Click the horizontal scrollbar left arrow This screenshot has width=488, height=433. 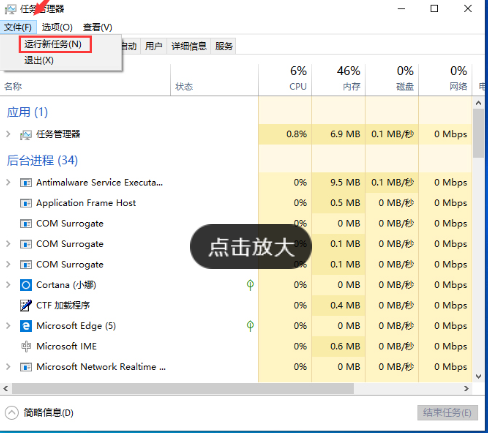click(6, 389)
